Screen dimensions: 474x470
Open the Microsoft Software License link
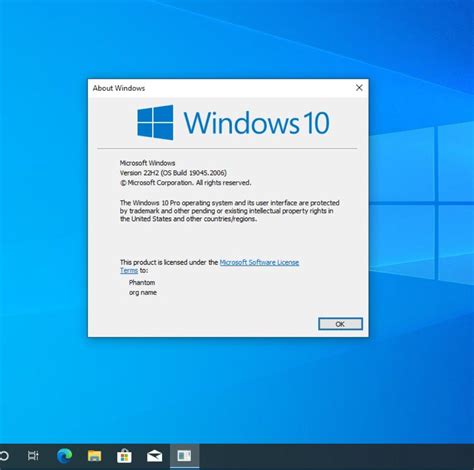click(259, 262)
